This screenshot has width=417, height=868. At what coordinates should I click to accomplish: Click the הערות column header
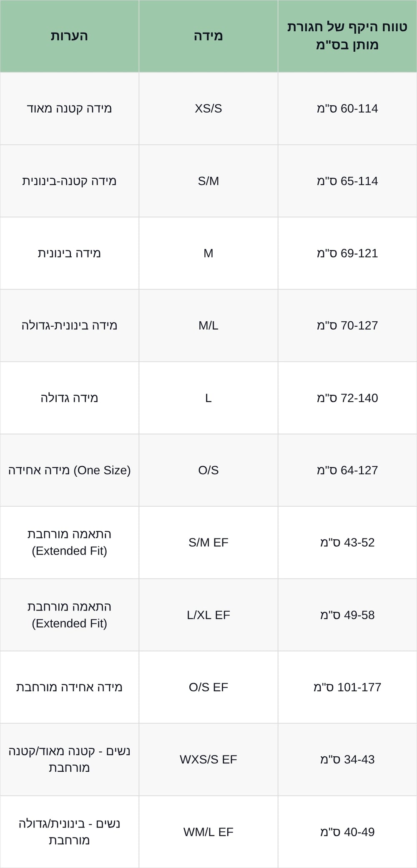pyautogui.click(x=69, y=36)
